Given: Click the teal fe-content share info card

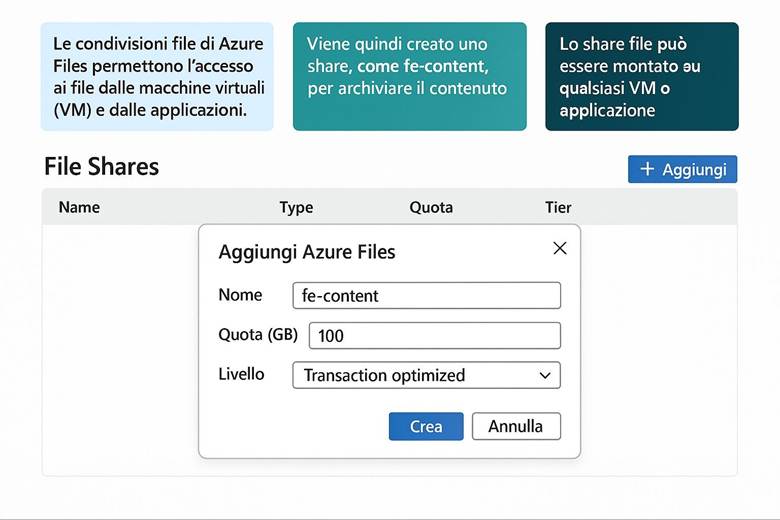Looking at the screenshot, I should pyautogui.click(x=409, y=77).
